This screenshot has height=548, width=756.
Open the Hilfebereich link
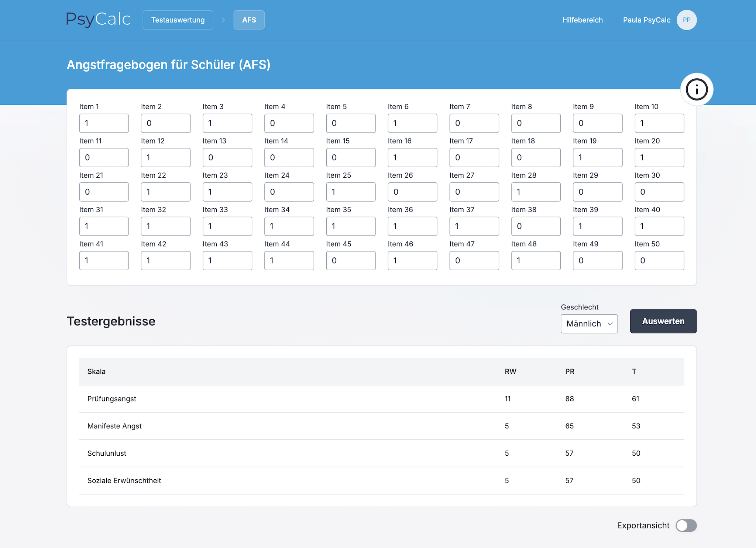coord(583,20)
